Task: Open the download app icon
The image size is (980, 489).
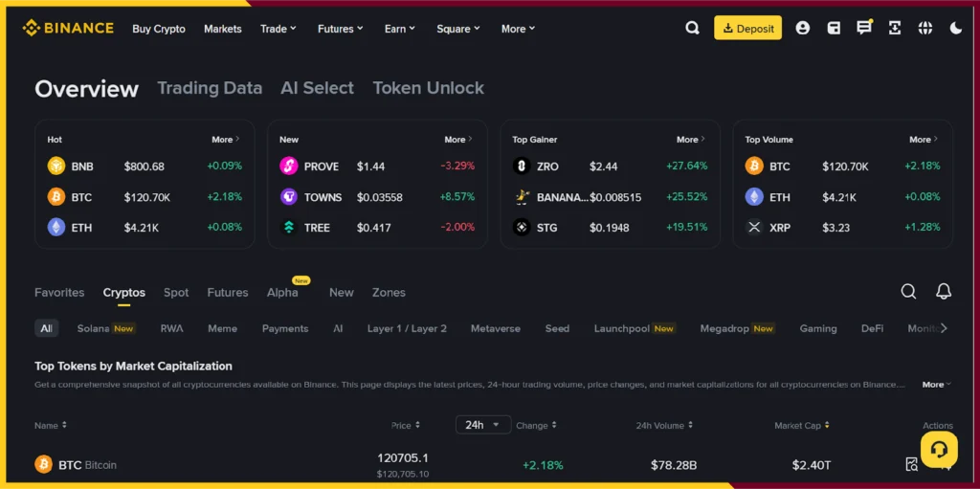Action: (x=895, y=28)
